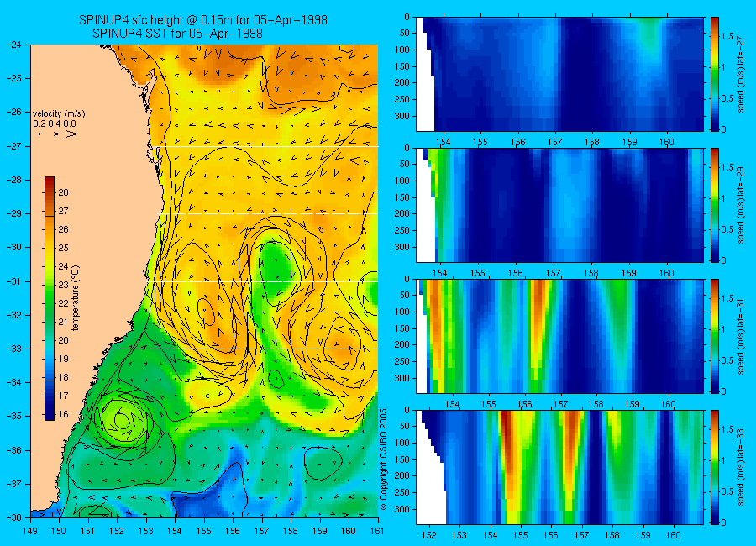Image resolution: width=756 pixels, height=546 pixels.
Task: Click the '16' tick on the temperature scale
Action: click(63, 414)
